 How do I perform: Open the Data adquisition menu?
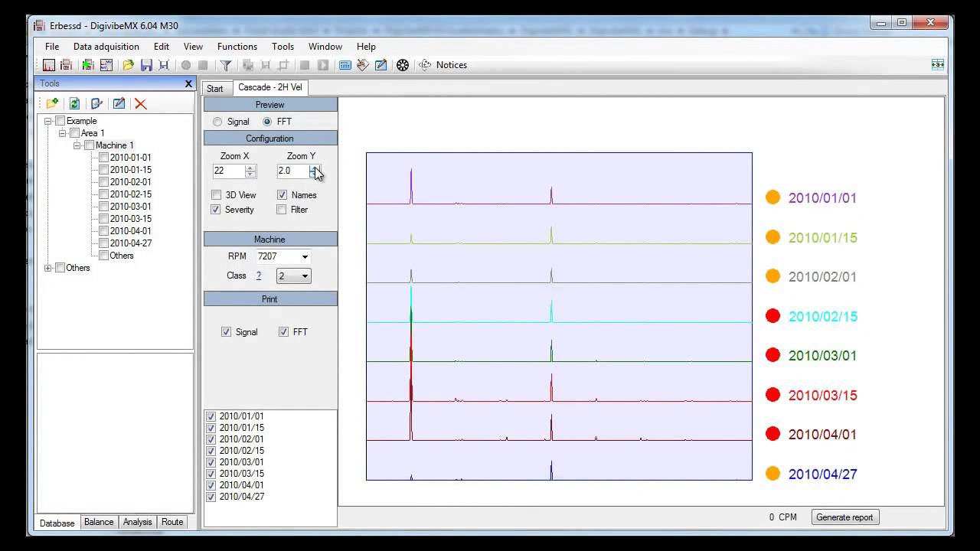point(106,47)
